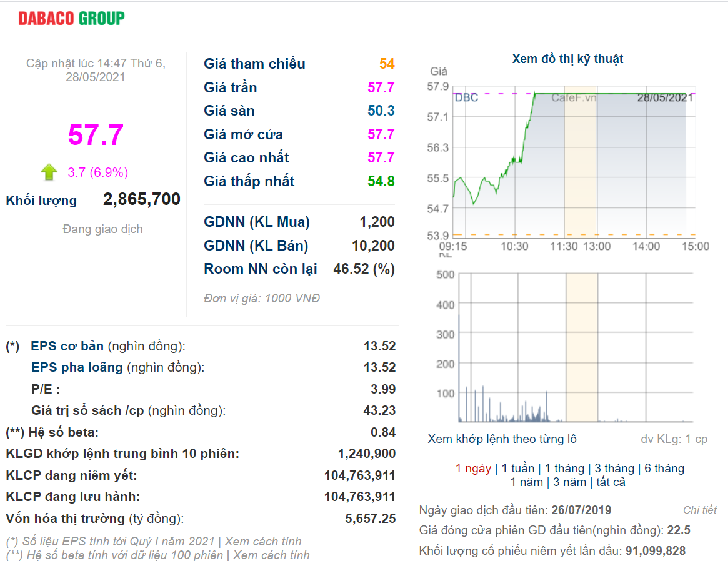Click the DBC ticker label on chart
Viewport: 728px width, 561px height.
466,98
